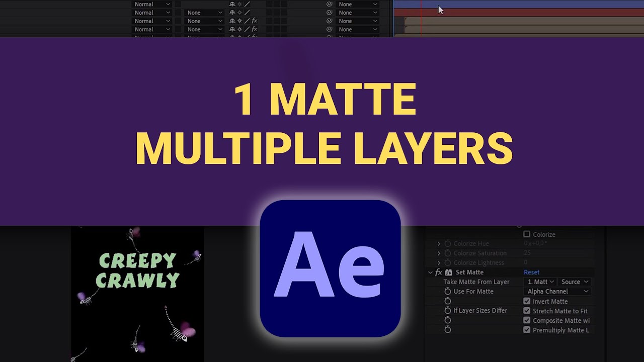644x362 pixels.
Task: Toggle the fx effects switch in the third layer row
Action: [255, 21]
